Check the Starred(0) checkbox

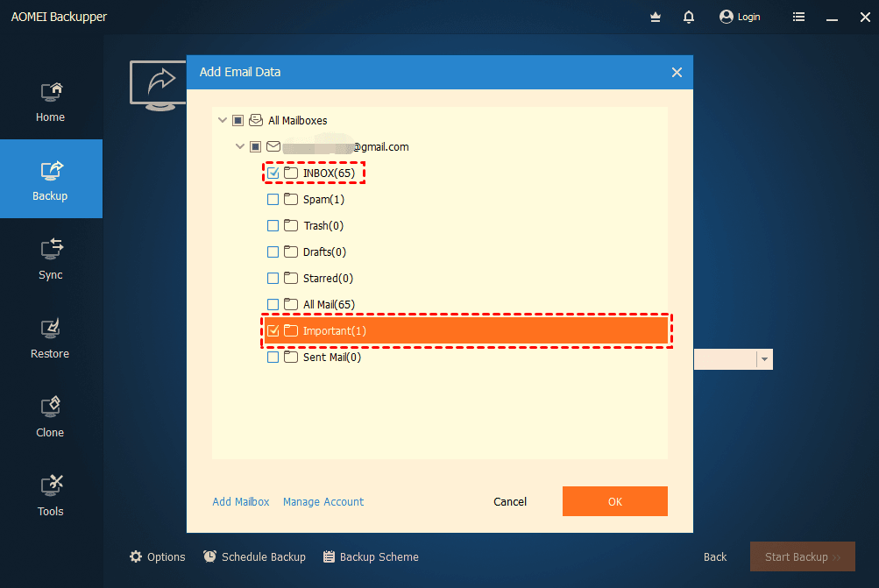coord(273,279)
